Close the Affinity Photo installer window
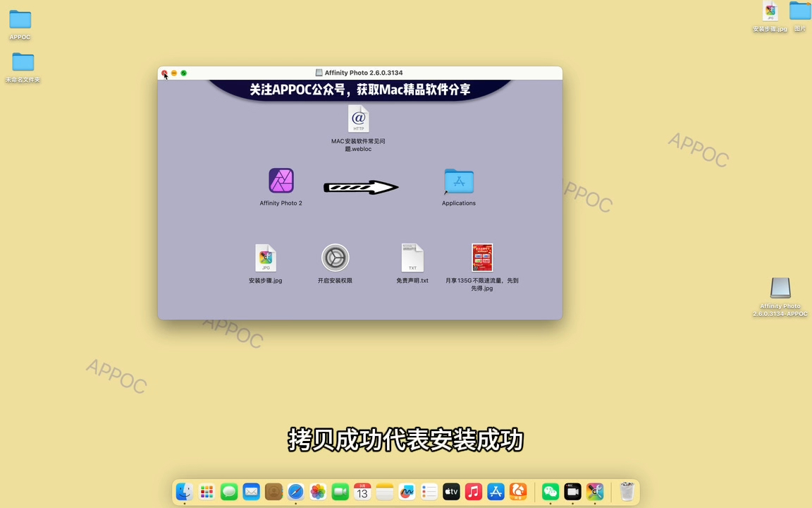812x508 pixels. tap(164, 73)
